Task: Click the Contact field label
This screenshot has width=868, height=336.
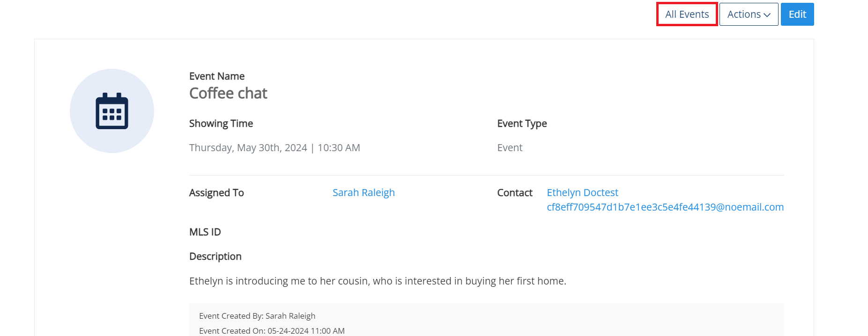Action: 514,192
